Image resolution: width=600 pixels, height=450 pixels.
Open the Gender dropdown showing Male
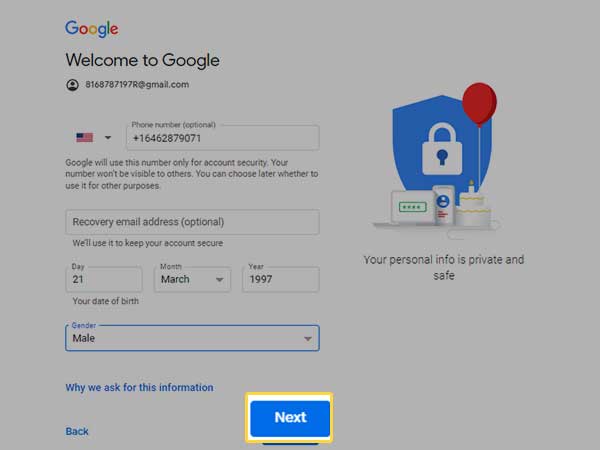pos(192,338)
